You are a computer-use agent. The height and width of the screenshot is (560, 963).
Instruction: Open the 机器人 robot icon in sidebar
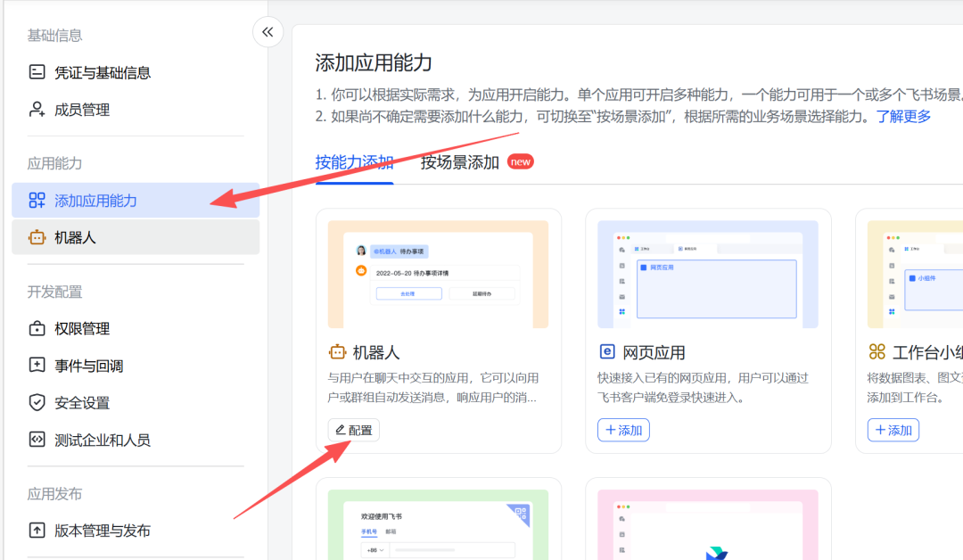click(x=36, y=236)
